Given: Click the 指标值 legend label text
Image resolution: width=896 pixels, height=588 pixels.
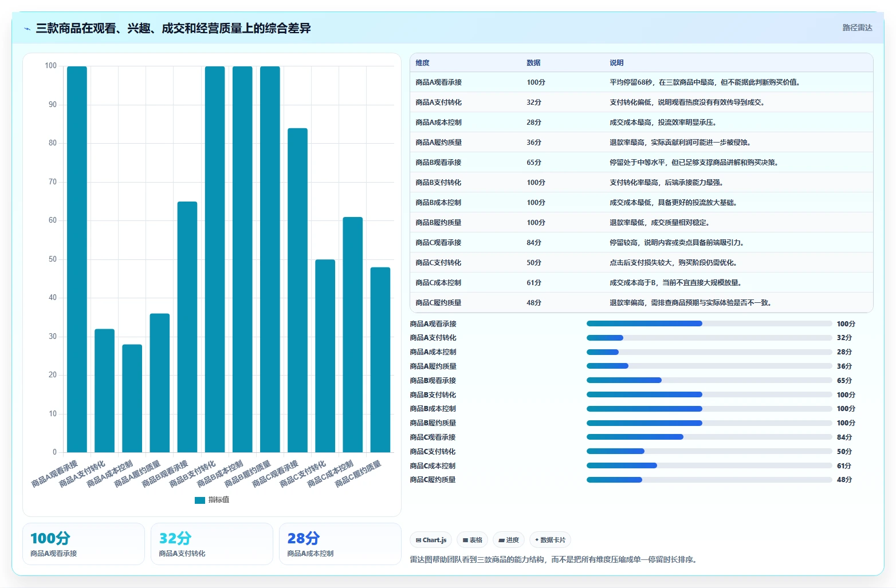Looking at the screenshot, I should point(219,500).
